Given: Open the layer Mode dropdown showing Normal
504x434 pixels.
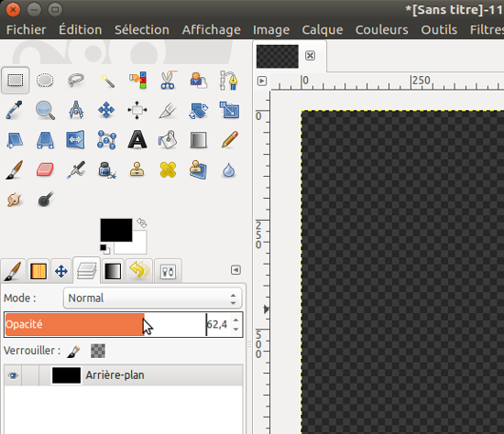Looking at the screenshot, I should 153,298.
